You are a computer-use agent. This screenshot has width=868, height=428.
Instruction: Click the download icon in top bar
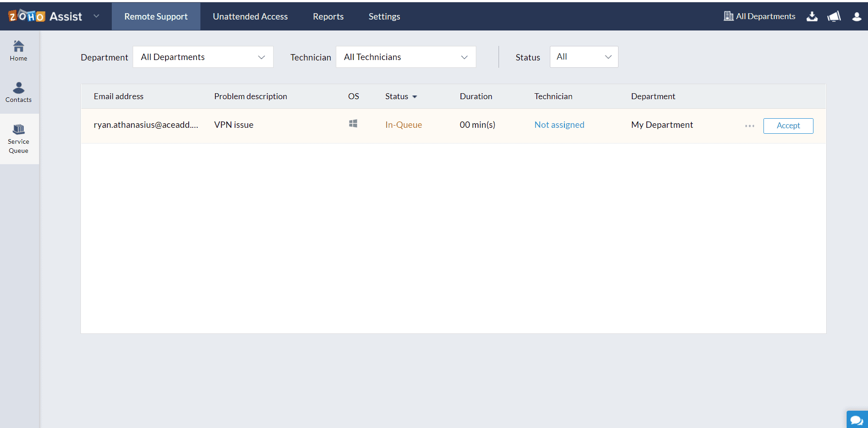click(x=812, y=16)
